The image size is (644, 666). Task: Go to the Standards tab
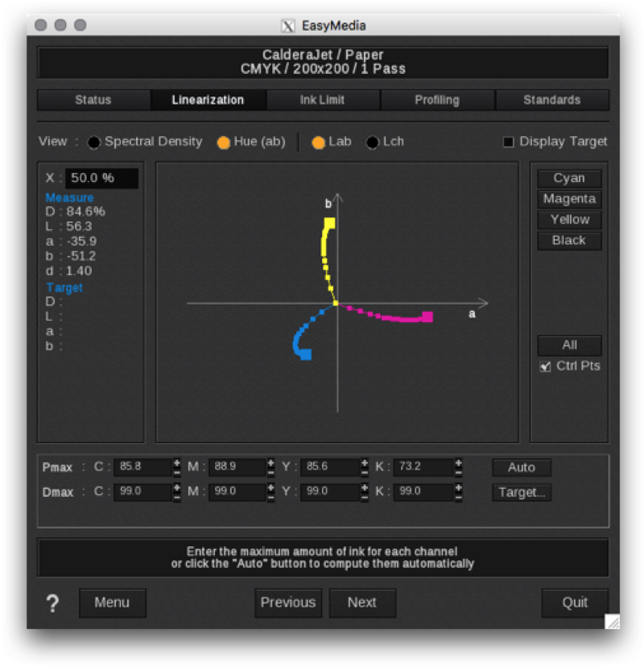click(551, 100)
